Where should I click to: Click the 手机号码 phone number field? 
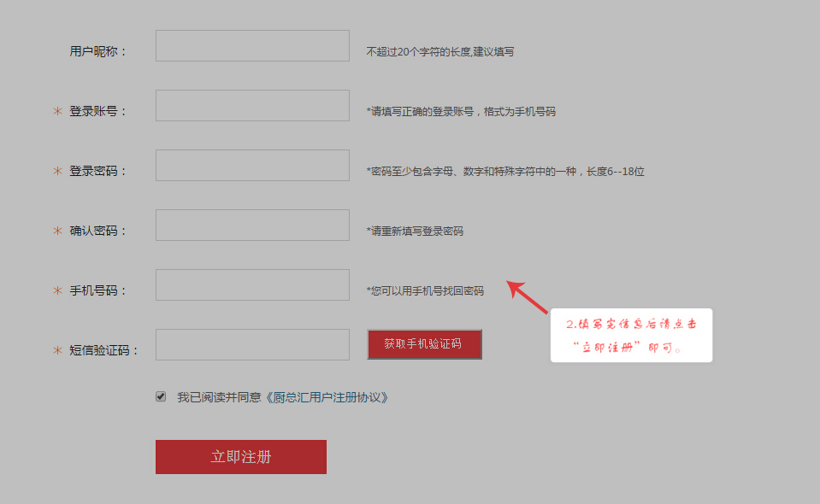252,285
